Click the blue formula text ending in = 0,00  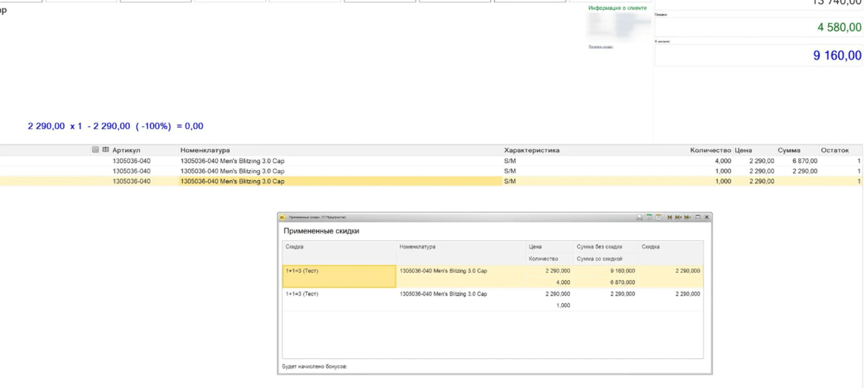click(116, 126)
